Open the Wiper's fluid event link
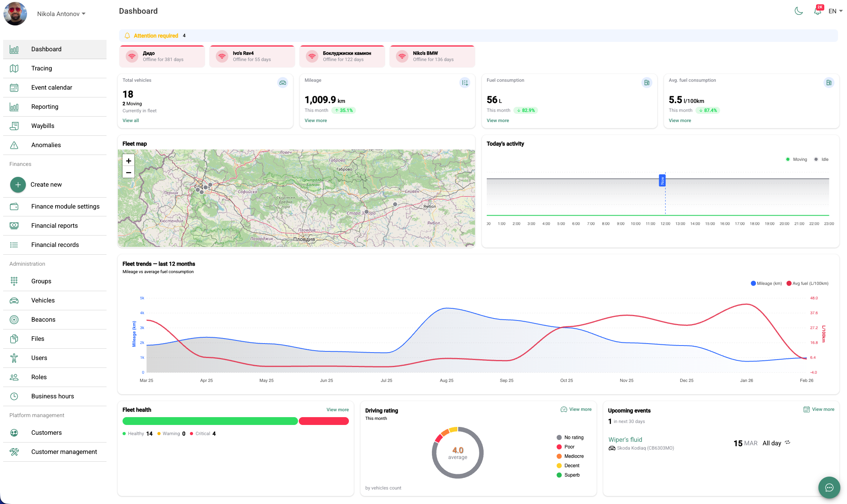Image resolution: width=847 pixels, height=504 pixels. click(625, 439)
